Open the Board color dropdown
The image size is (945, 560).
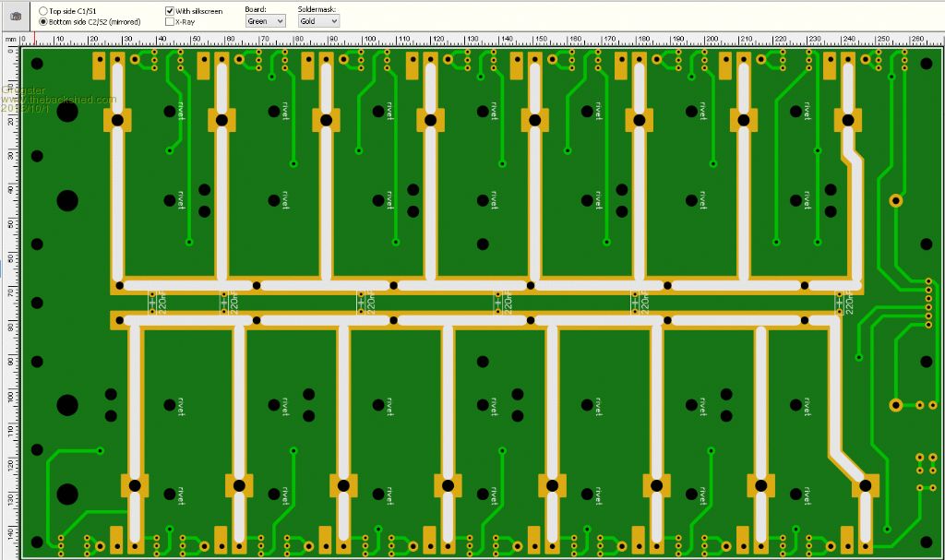tap(266, 20)
